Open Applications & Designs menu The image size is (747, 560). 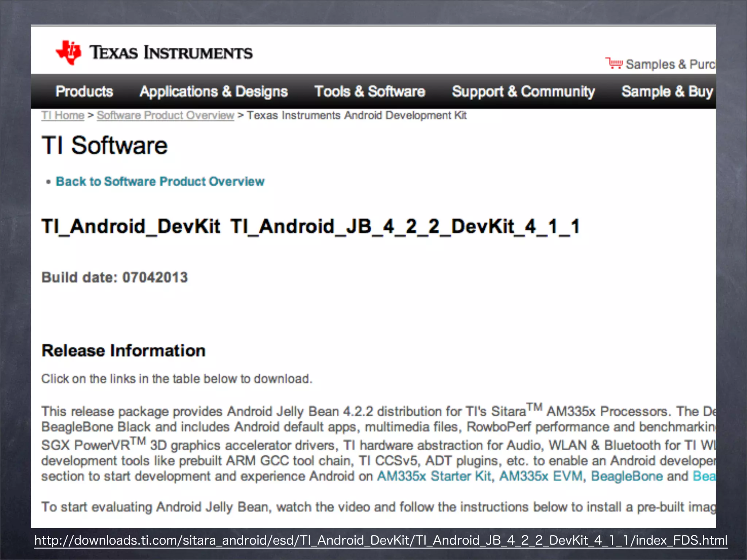coord(214,92)
